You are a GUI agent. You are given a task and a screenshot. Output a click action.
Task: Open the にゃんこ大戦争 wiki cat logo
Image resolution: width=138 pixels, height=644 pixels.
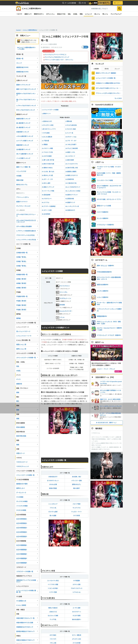[18, 8]
